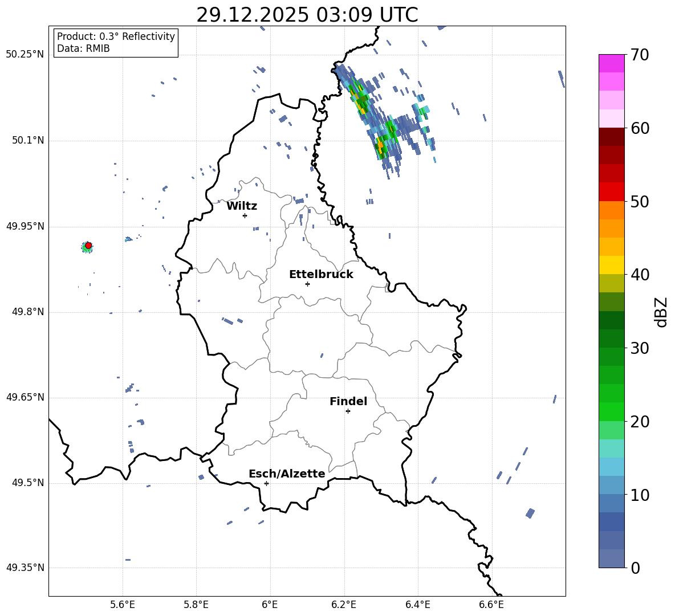The width and height of the screenshot is (675, 616).
Task: Click the dBZ colorbar axis label
Action: point(662,312)
